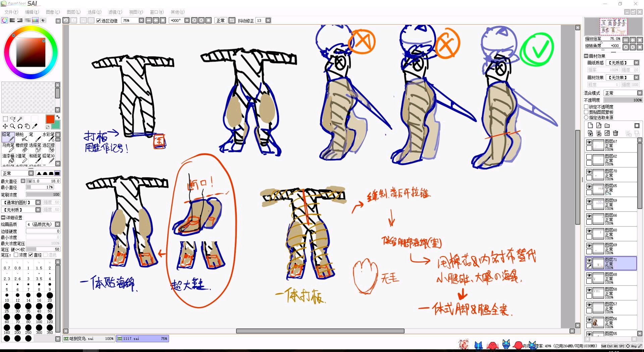The width and height of the screenshot is (644, 352).
Task: Click the 正常 button in the top toolbar
Action: coord(220,20)
